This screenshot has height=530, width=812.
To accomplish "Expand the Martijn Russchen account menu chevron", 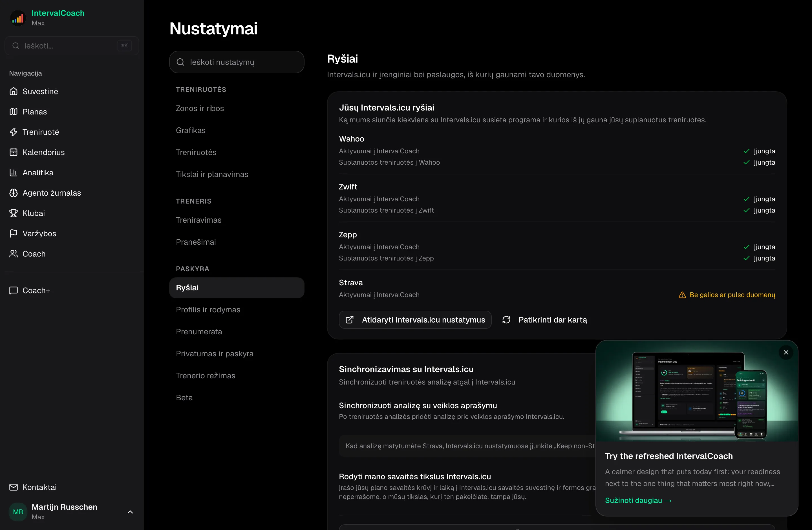I will 130,512.
